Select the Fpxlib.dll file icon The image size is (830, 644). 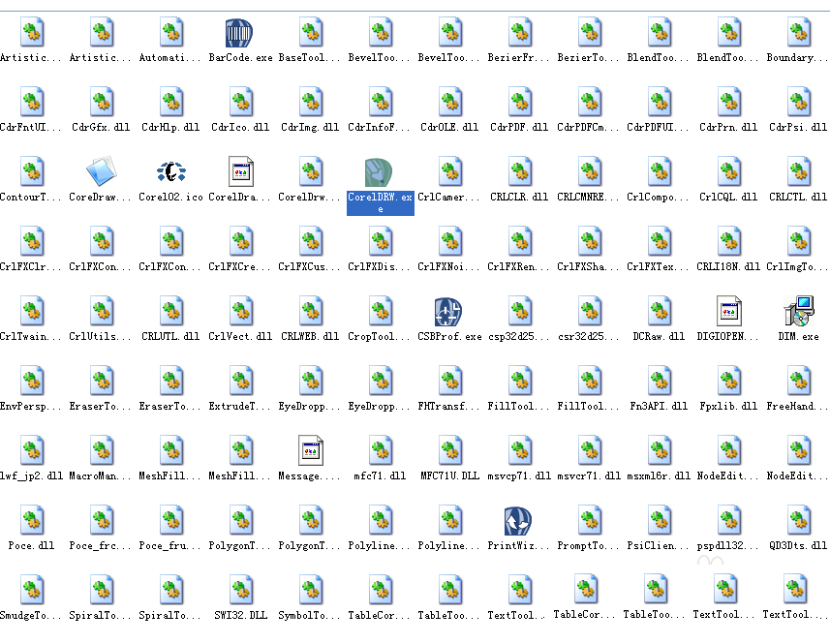coord(729,381)
